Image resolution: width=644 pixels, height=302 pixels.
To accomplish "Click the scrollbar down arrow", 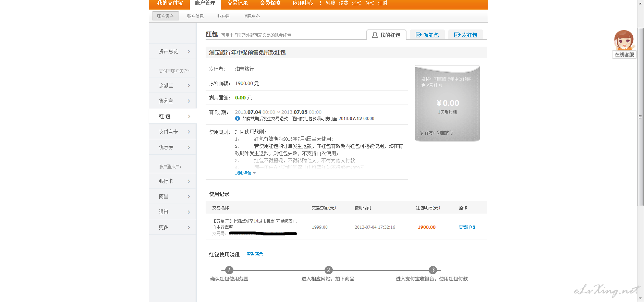I will (640, 299).
